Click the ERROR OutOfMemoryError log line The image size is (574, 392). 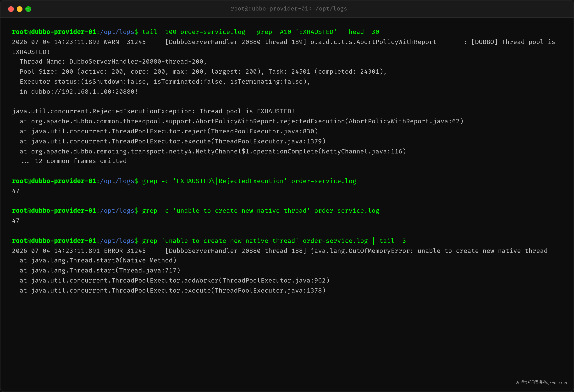(x=280, y=251)
